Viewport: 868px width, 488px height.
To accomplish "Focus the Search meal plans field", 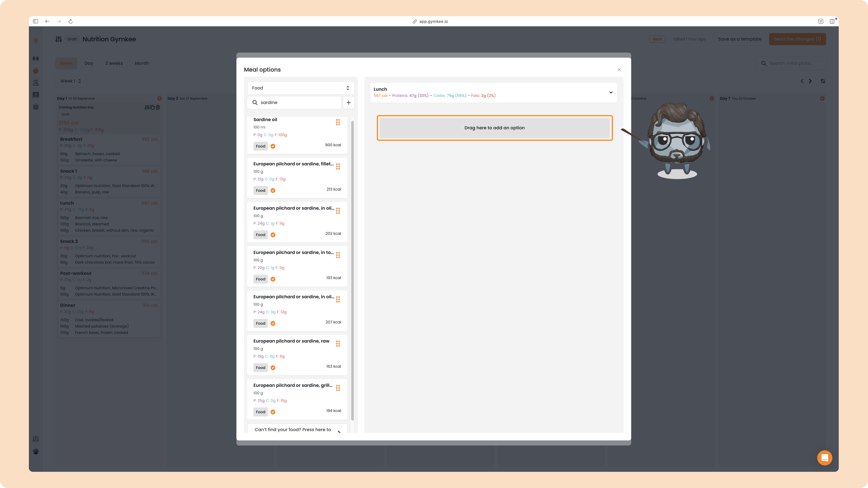I will [790, 63].
